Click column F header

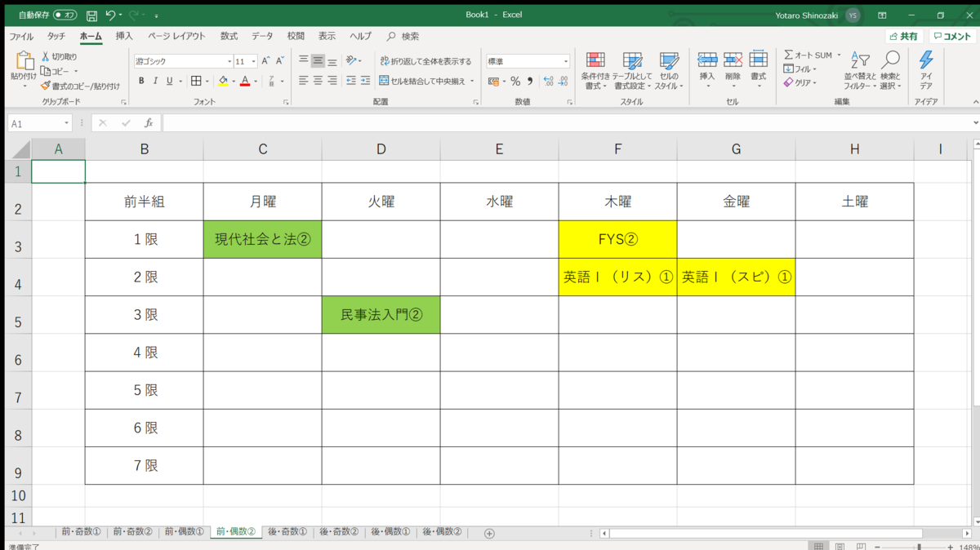[x=617, y=149]
